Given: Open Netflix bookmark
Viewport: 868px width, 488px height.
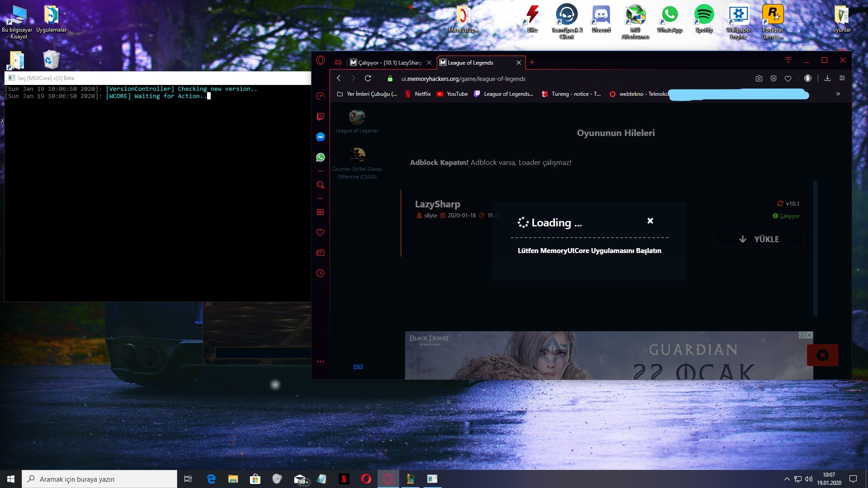Looking at the screenshot, I should coord(418,94).
